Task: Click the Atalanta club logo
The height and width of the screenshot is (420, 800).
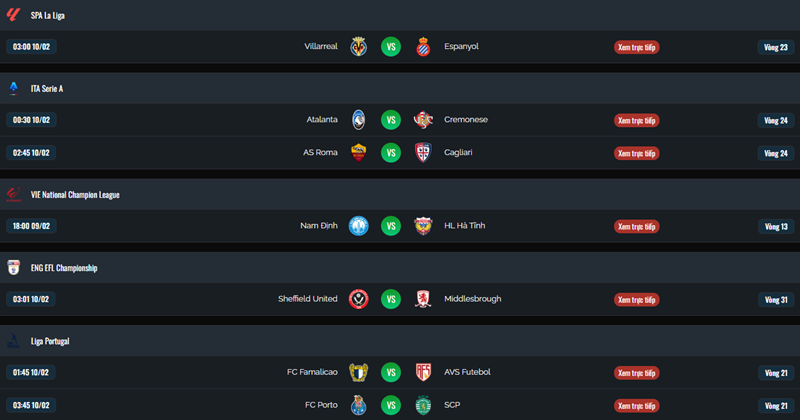Action: click(359, 120)
